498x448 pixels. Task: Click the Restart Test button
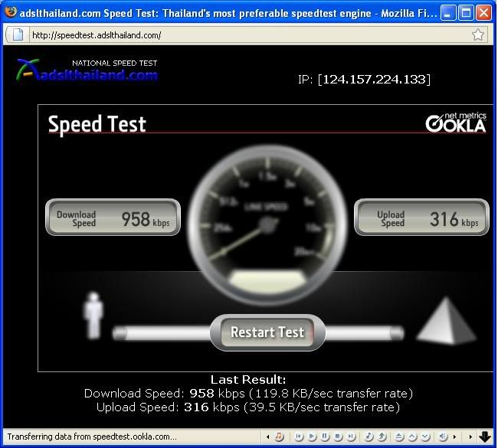click(x=267, y=332)
